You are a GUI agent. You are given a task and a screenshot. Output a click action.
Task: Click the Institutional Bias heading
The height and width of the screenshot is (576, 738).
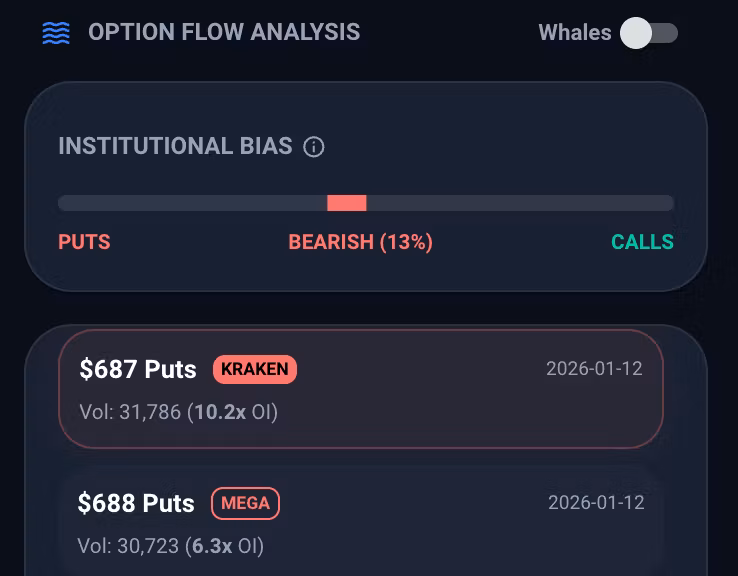pos(175,147)
